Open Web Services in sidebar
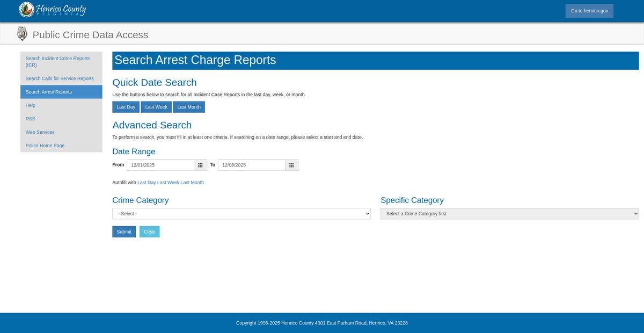Viewport: 644px width, 333px height. pyautogui.click(x=40, y=132)
